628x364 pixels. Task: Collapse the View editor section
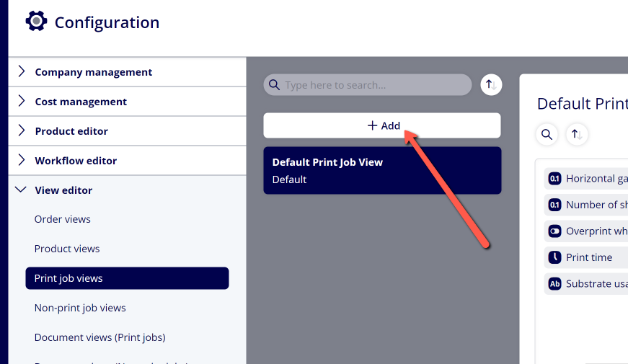pos(128,190)
